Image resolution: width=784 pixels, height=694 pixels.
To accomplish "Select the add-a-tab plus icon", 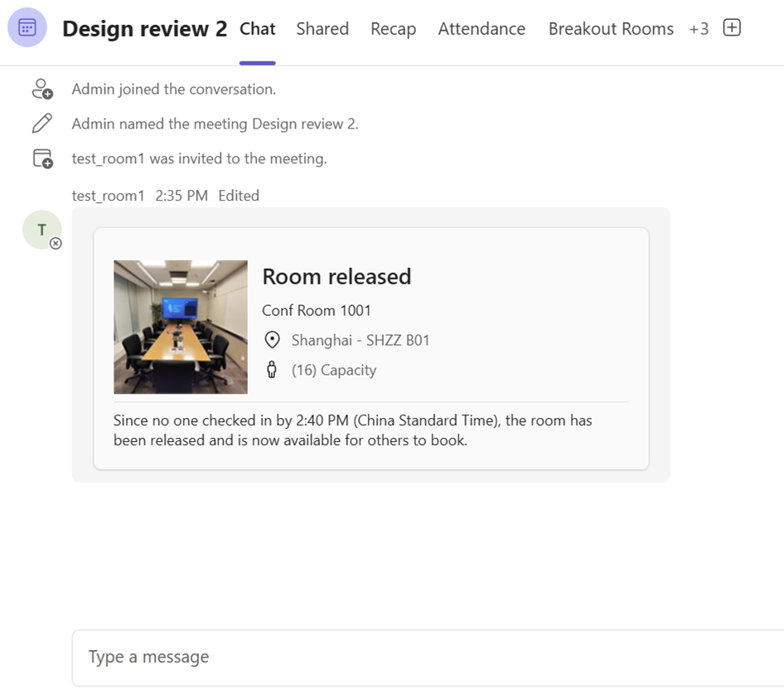I will tap(732, 27).
